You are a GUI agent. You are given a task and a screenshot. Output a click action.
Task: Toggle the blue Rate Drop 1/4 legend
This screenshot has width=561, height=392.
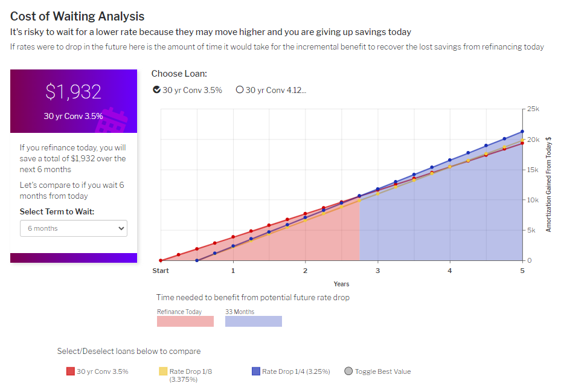(x=255, y=371)
